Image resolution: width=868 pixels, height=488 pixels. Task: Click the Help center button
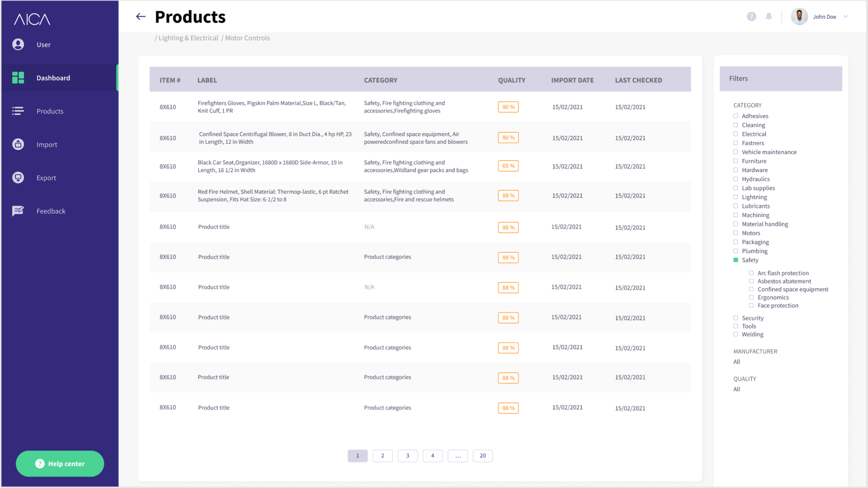pos(60,464)
